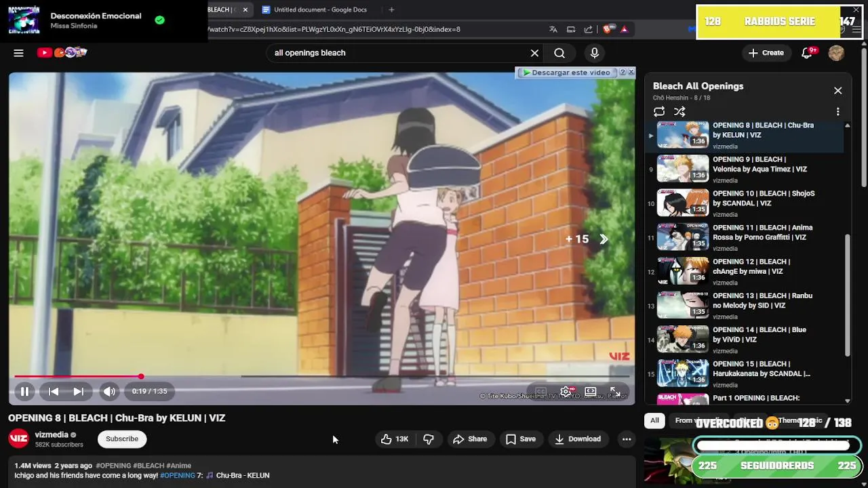Click Descargar este video overlay button
Screen dimensions: 868x488
point(566,73)
